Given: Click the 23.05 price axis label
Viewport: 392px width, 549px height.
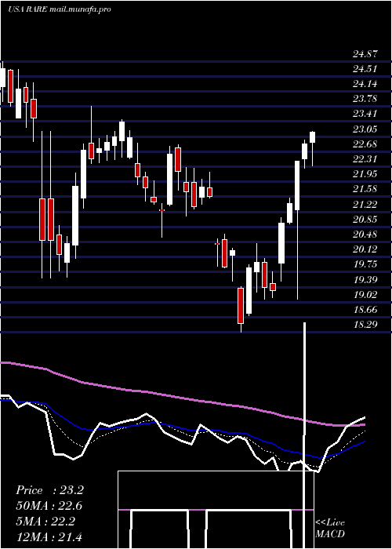Looking at the screenshot, I should click(365, 129).
